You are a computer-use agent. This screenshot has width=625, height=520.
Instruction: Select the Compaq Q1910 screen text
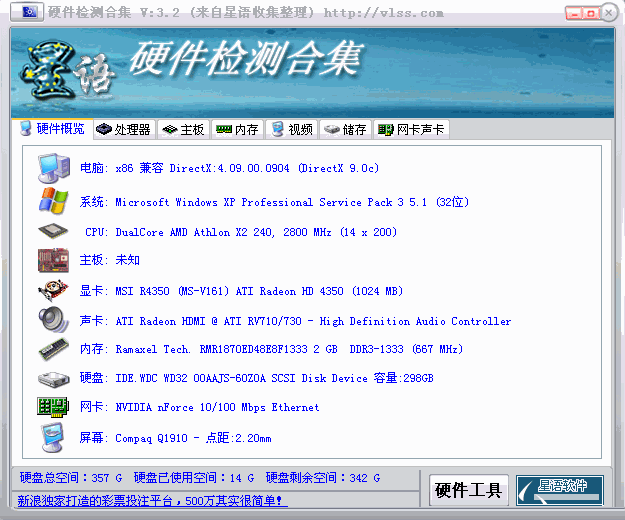pos(175,438)
